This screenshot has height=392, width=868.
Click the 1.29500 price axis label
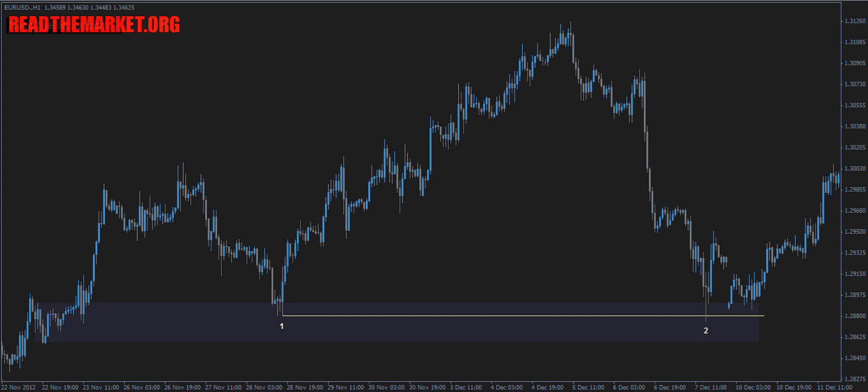tap(854, 232)
